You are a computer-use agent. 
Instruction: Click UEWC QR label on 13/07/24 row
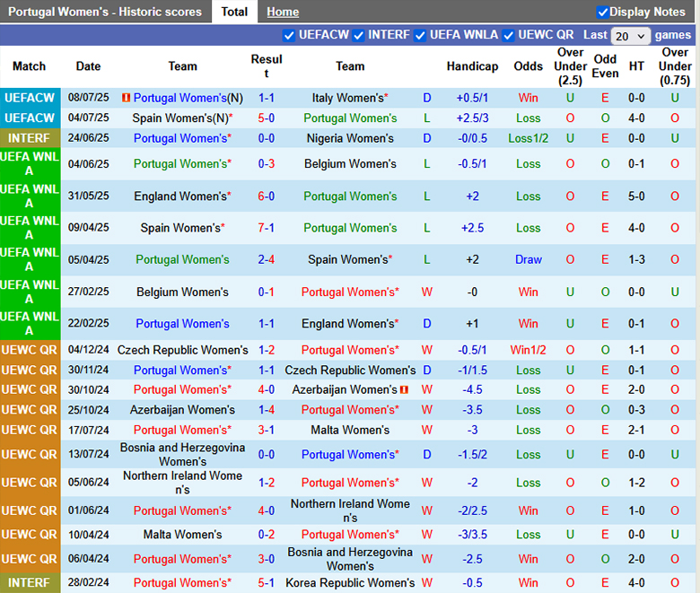pos(30,454)
